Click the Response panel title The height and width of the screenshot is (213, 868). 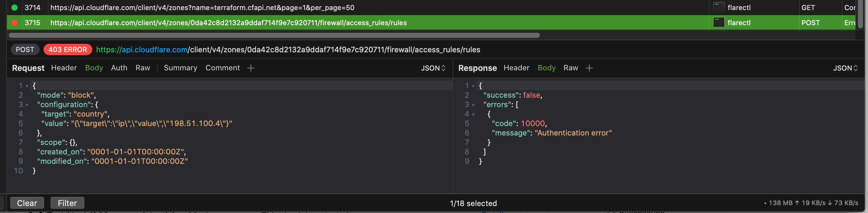[x=477, y=68]
